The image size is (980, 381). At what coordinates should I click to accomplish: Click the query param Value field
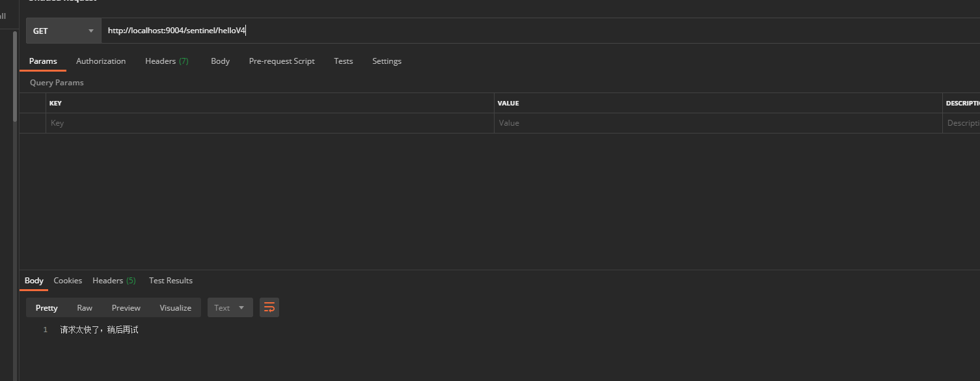(x=718, y=123)
